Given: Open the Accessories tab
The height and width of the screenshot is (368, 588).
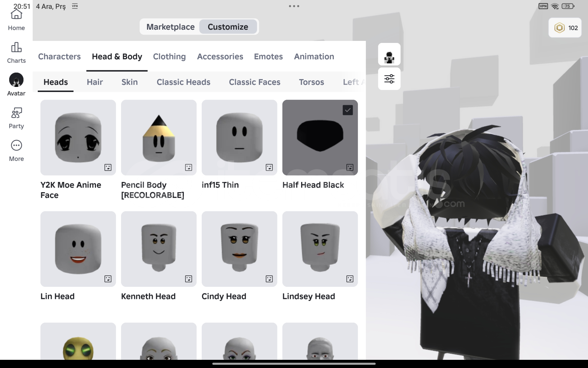Looking at the screenshot, I should coord(220,57).
